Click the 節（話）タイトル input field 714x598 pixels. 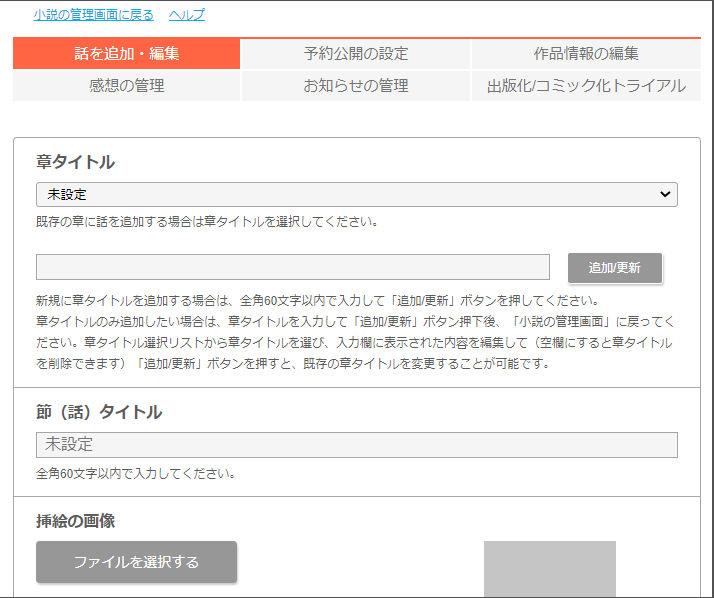(x=356, y=445)
